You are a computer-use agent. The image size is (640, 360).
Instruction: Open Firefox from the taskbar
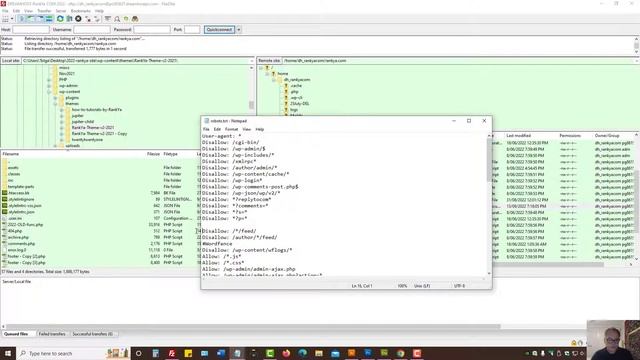click(286, 353)
